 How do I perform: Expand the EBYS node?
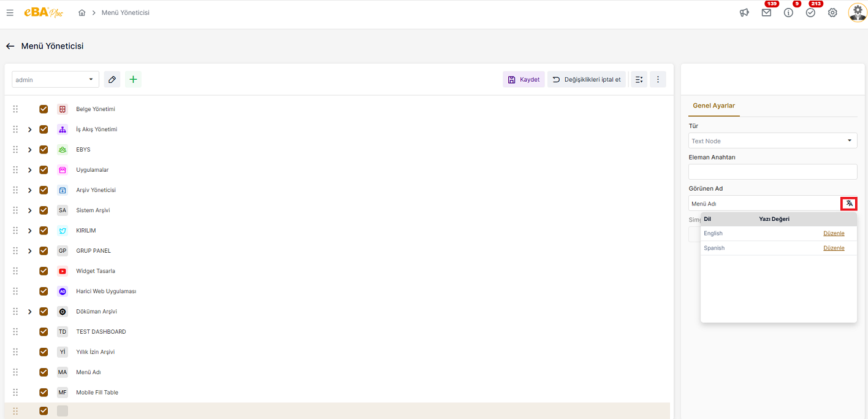(x=29, y=150)
